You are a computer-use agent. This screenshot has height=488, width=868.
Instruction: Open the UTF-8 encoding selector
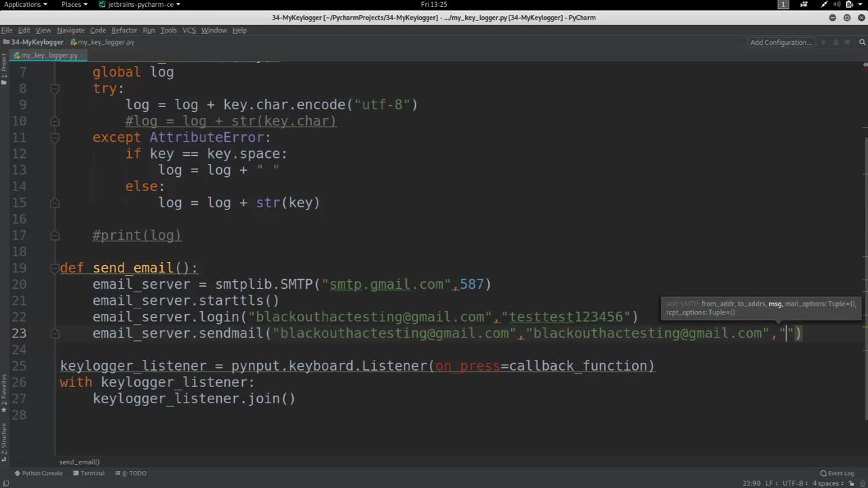click(x=795, y=483)
